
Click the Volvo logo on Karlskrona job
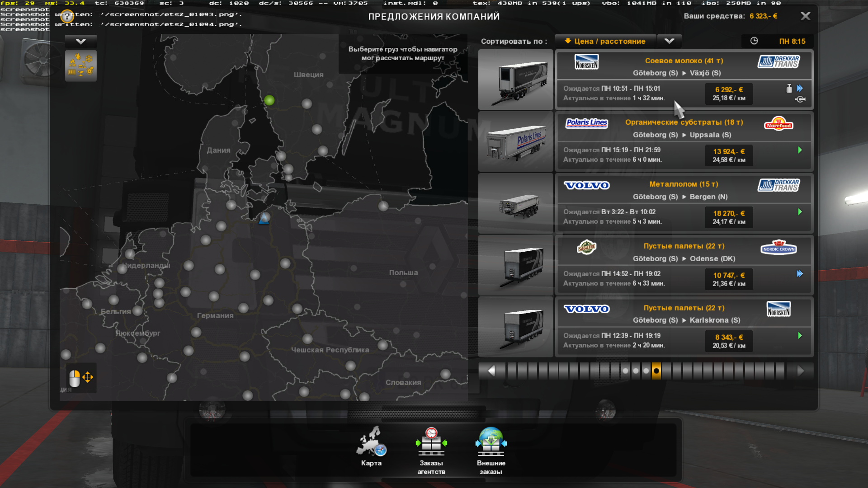pyautogui.click(x=587, y=309)
